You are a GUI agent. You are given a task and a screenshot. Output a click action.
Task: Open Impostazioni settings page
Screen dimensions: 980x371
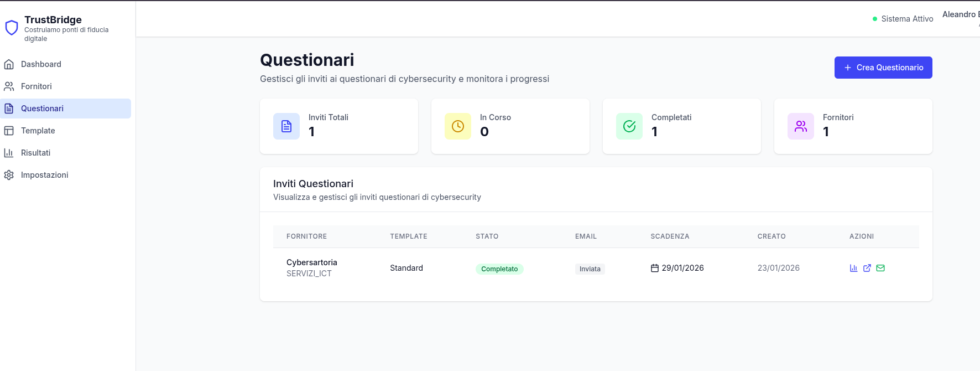[x=44, y=175]
